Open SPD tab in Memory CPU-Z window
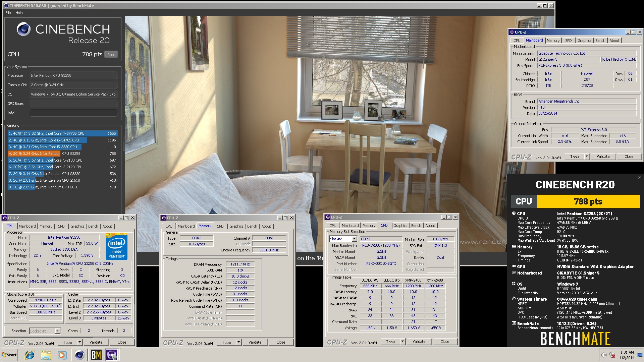The image size is (644, 362). coord(220,226)
